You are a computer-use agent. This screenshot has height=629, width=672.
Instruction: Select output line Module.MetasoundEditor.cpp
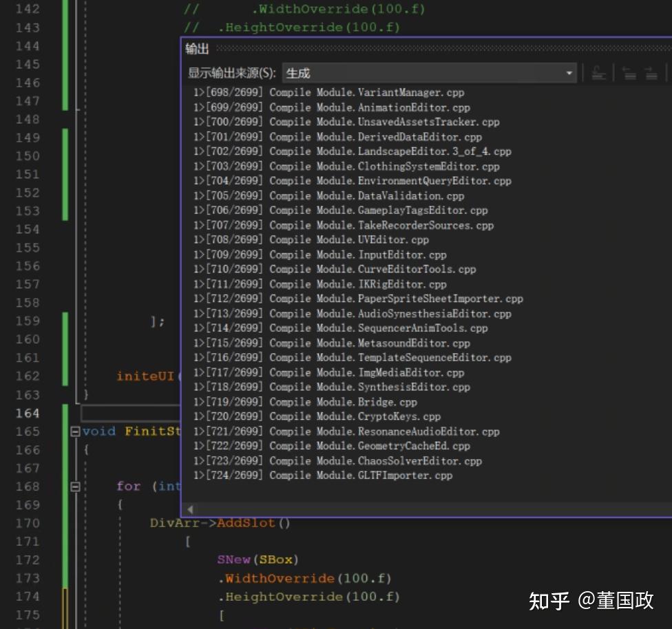click(x=332, y=343)
